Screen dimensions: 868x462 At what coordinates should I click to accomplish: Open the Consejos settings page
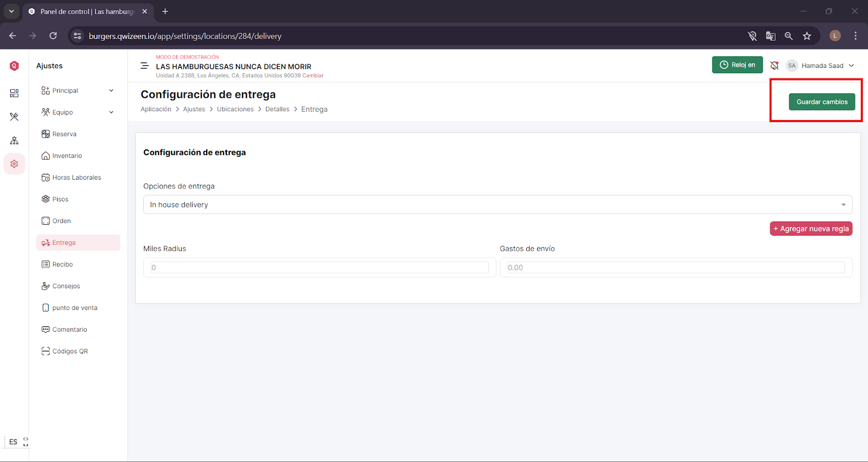tap(78, 286)
